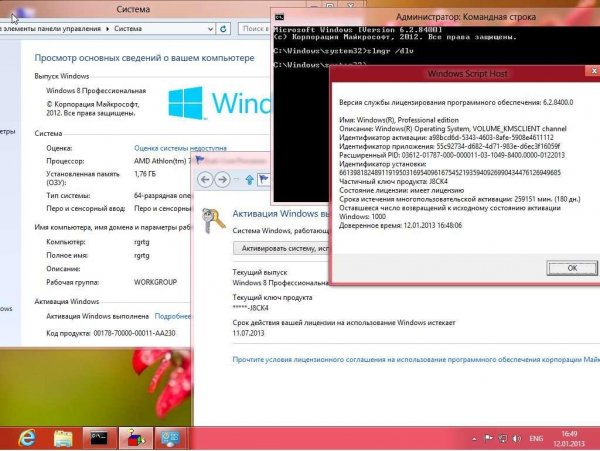Viewport: 600px width, 451px height.
Task: Click the Command Prompt title bar icon
Action: coord(280,16)
